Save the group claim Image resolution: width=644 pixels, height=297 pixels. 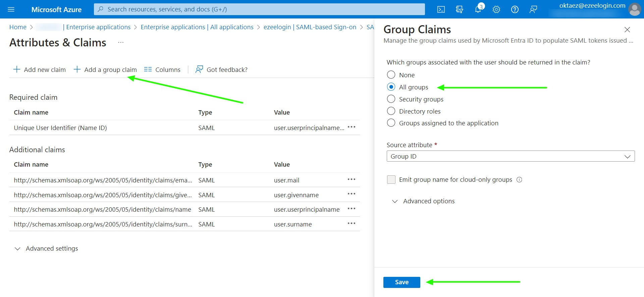(x=402, y=282)
